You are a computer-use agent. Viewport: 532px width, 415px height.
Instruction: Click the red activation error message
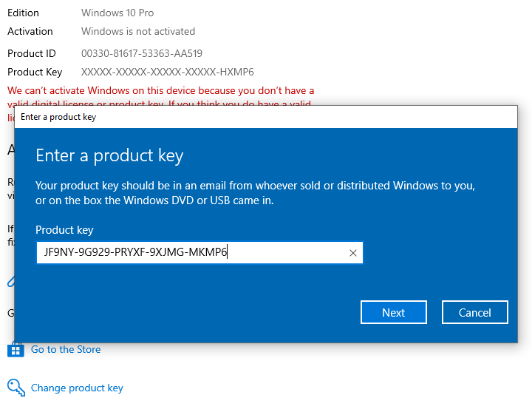pyautogui.click(x=160, y=90)
